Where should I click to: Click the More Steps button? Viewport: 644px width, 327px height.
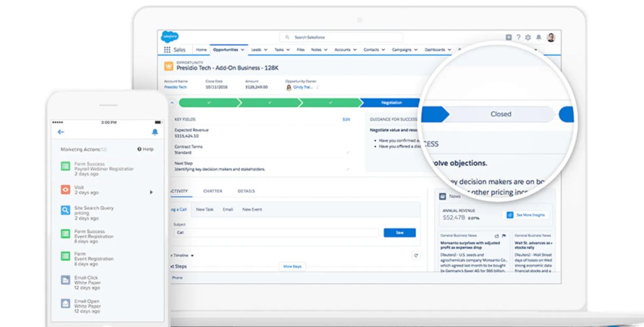[x=292, y=266]
